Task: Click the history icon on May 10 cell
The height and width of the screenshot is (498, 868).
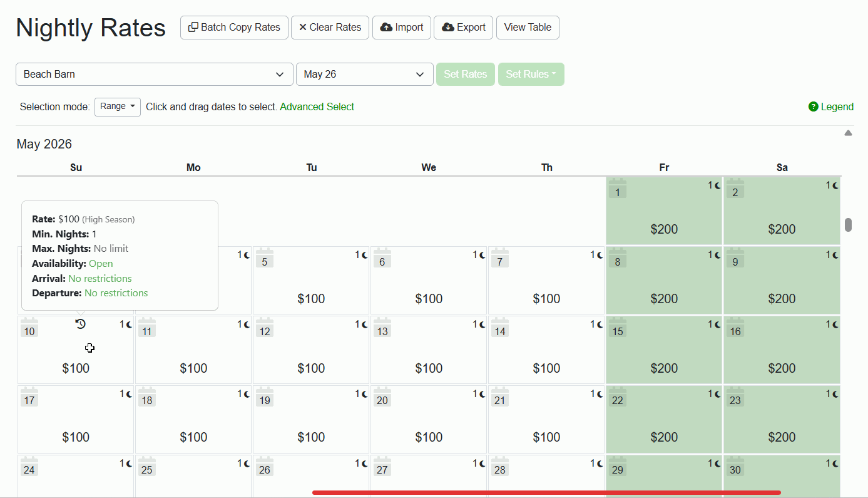Action: point(80,324)
